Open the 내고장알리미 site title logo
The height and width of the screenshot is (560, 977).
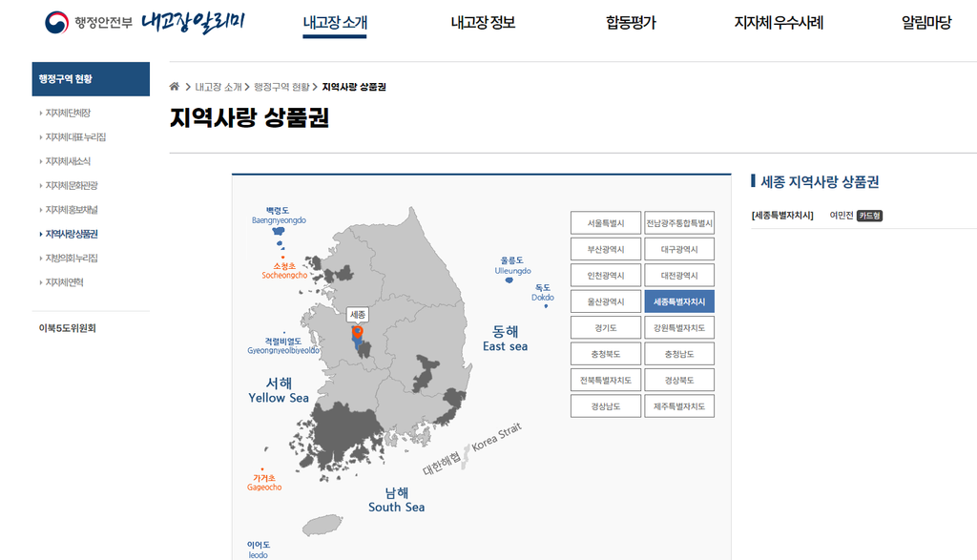[193, 23]
